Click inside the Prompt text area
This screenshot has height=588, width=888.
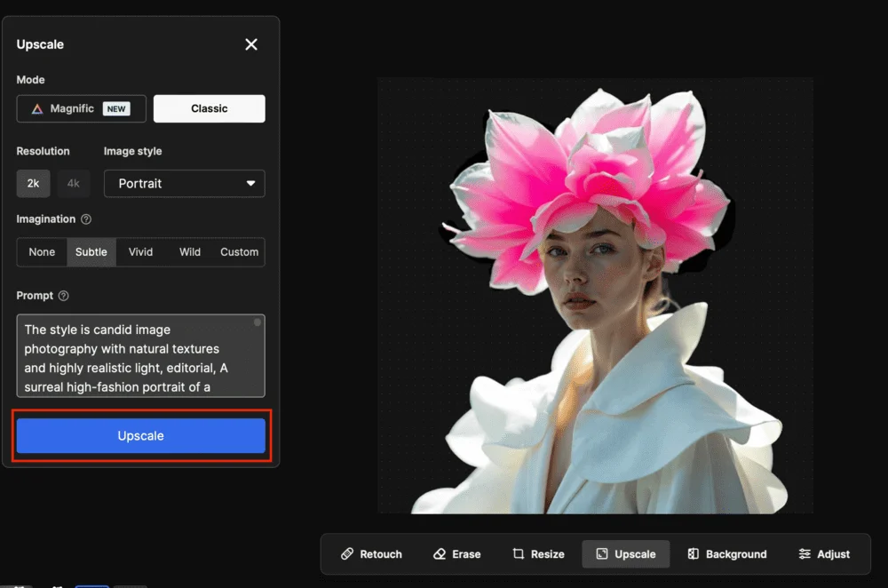point(133,355)
